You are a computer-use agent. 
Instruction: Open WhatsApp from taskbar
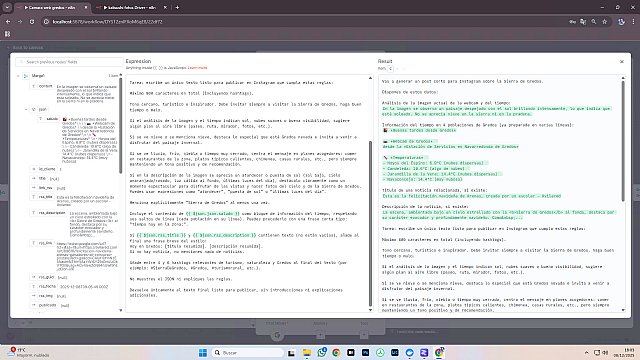[321, 353]
